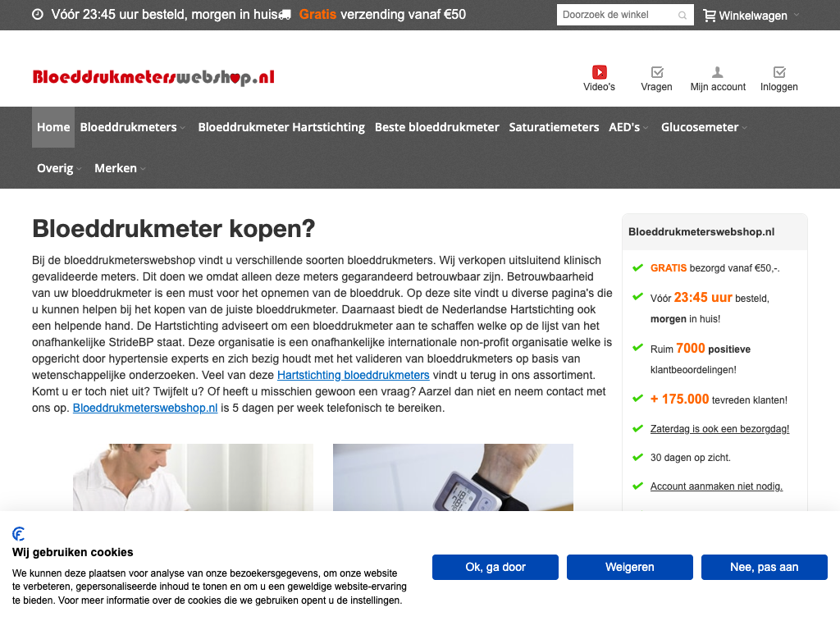Click the search magnifier icon

tap(682, 16)
